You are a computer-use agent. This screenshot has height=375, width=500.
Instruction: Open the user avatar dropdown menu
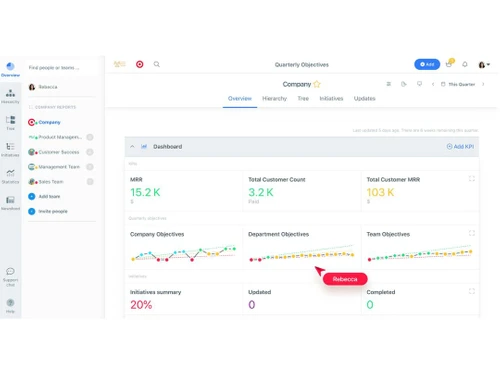[484, 64]
